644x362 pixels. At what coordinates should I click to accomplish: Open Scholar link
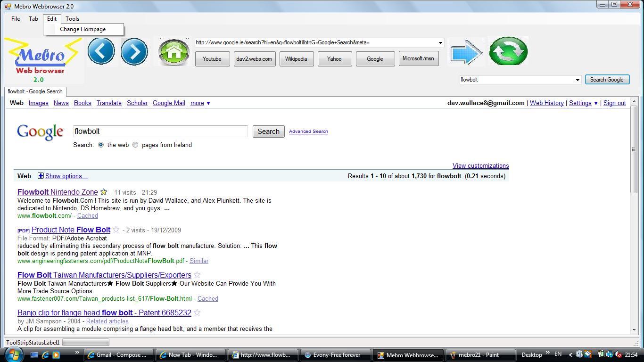pyautogui.click(x=137, y=103)
